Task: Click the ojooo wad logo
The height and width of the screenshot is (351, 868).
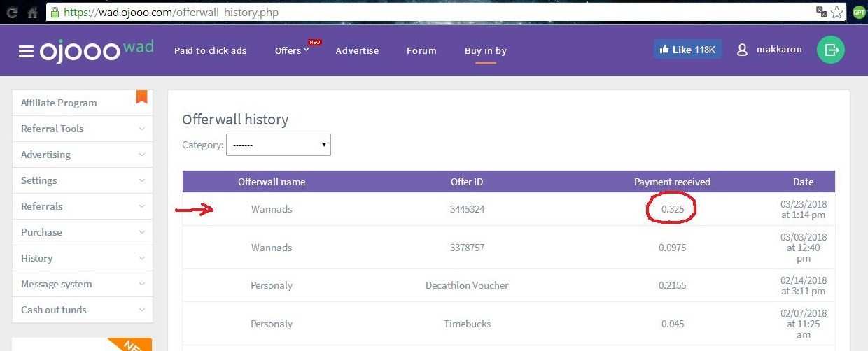Action: pos(97,50)
